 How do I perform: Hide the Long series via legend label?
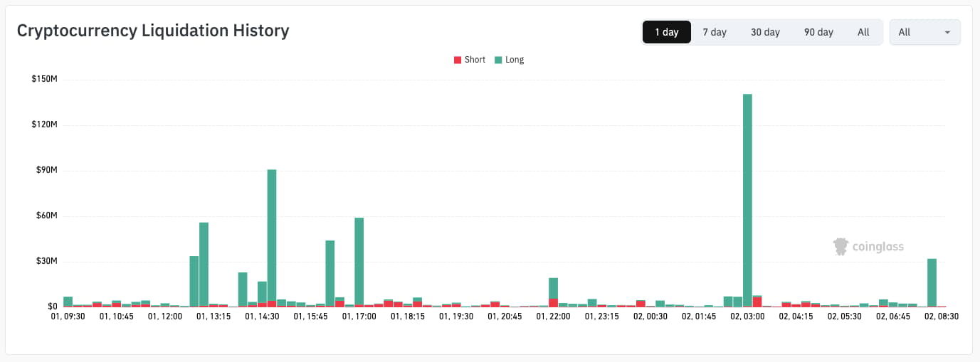[515, 60]
